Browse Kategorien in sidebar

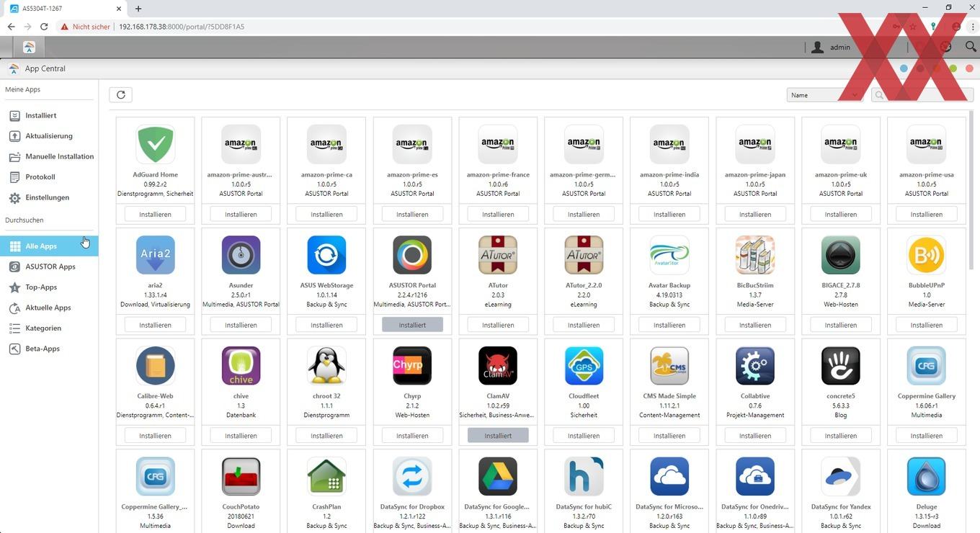point(43,328)
